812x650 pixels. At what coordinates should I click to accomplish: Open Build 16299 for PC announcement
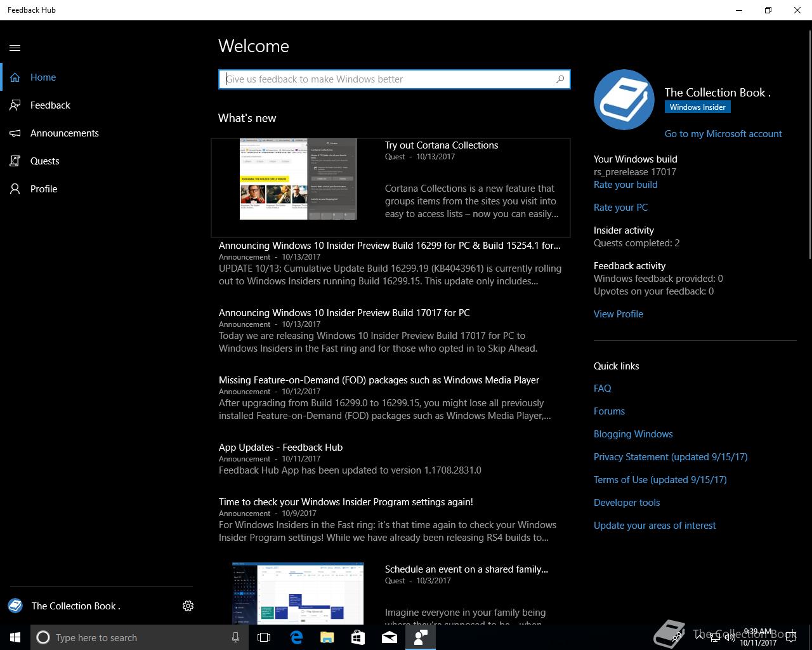coord(390,246)
